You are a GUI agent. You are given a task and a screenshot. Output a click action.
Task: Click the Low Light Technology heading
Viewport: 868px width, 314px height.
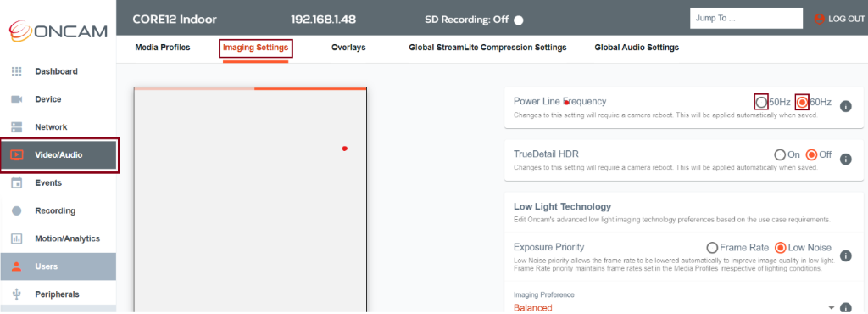point(563,206)
